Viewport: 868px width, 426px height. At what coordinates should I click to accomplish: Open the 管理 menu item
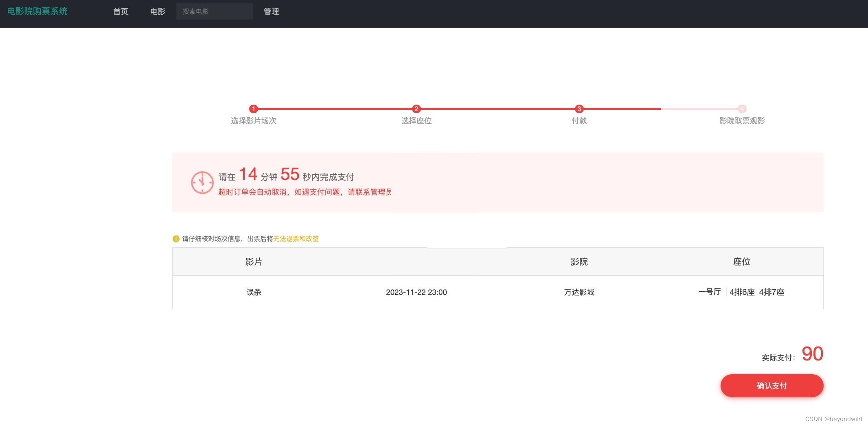[272, 11]
